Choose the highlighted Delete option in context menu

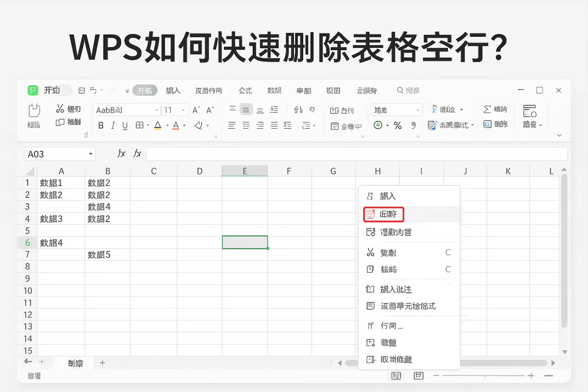click(x=384, y=214)
